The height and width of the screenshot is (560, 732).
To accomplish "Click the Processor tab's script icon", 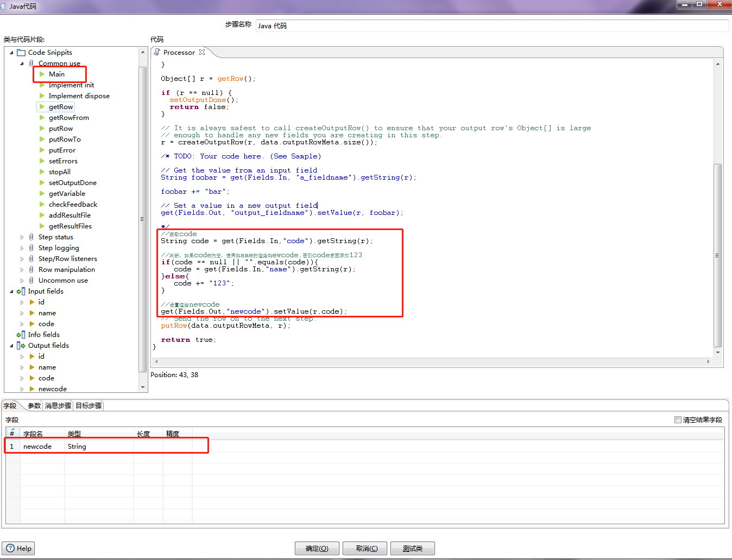I will tap(157, 52).
